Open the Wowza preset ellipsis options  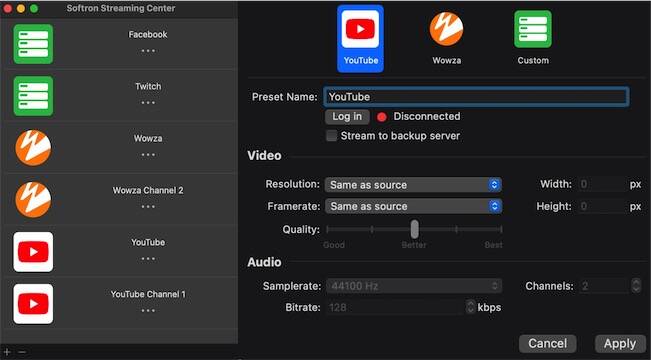(x=148, y=154)
